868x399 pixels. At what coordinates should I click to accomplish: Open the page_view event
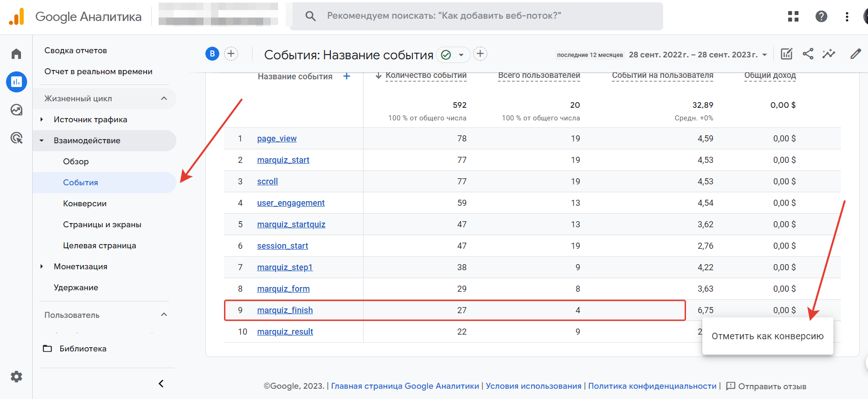click(x=277, y=139)
